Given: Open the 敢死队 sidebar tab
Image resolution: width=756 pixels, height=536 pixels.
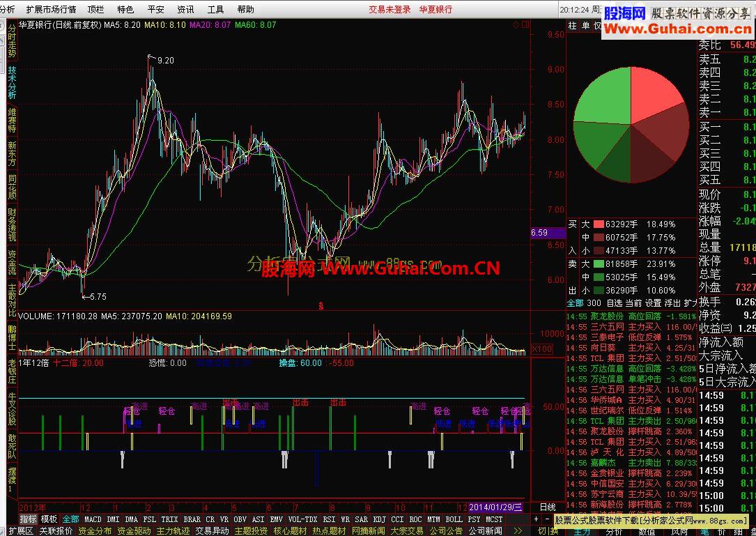Looking at the screenshot, I should click(12, 446).
